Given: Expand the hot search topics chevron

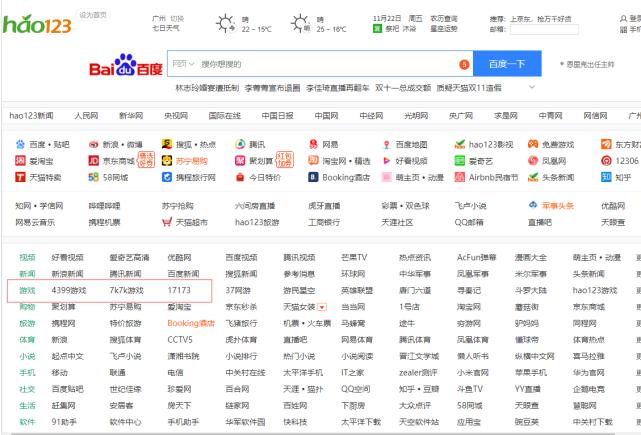Looking at the screenshot, I should pos(532,87).
